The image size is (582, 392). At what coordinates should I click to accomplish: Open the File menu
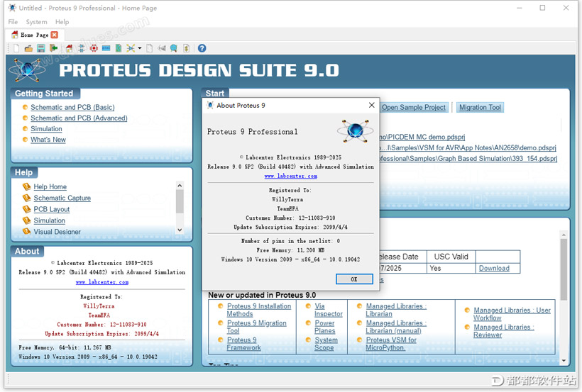point(13,22)
